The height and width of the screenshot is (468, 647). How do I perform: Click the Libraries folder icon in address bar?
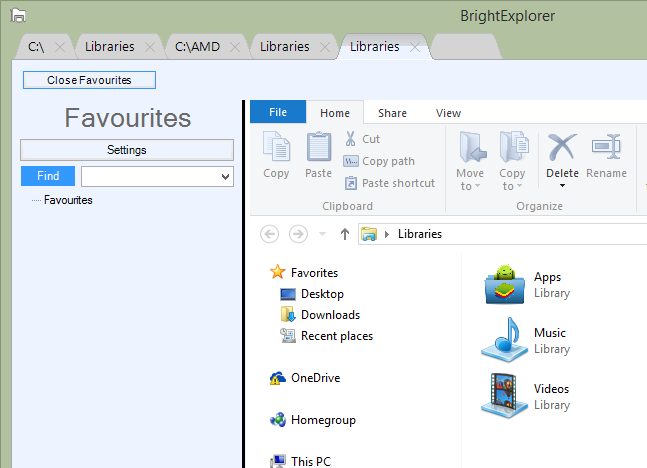point(369,234)
